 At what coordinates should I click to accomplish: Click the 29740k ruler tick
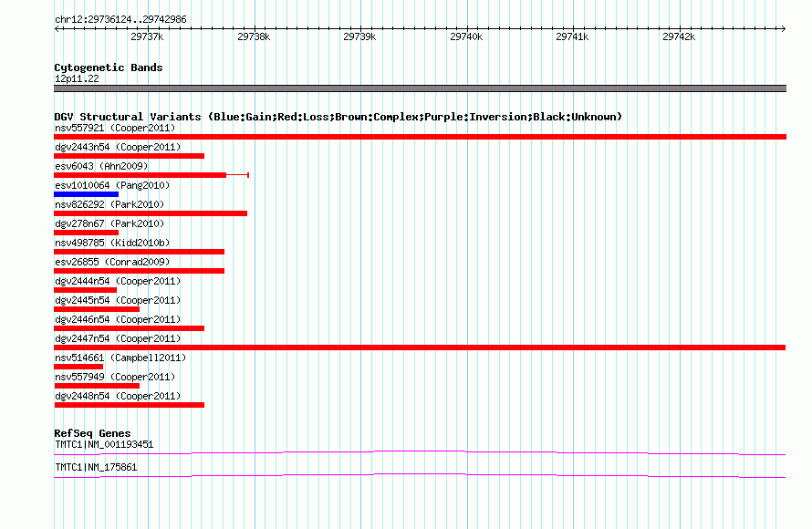466,36
